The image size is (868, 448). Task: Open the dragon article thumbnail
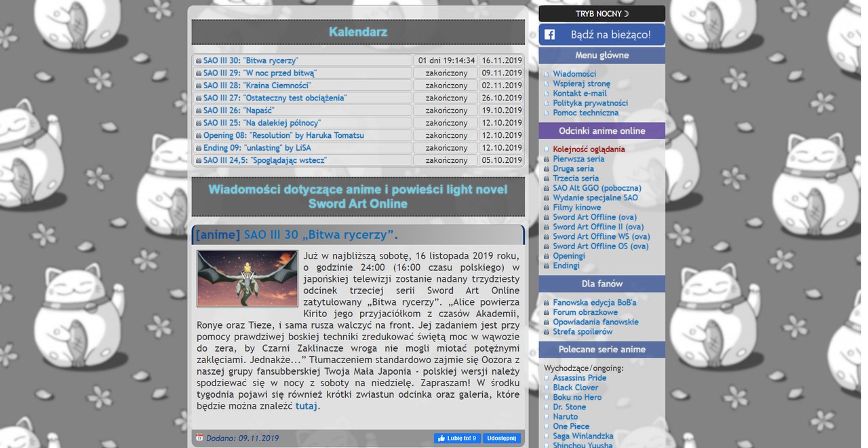coord(248,278)
